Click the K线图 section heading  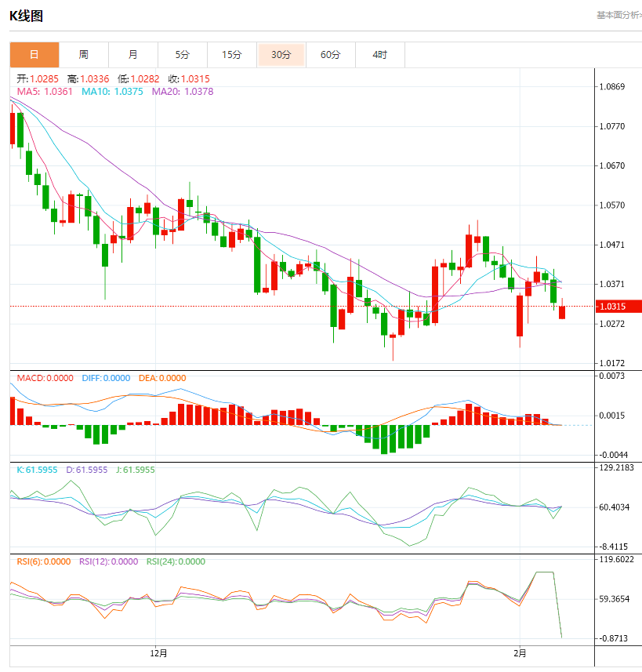click(x=26, y=16)
